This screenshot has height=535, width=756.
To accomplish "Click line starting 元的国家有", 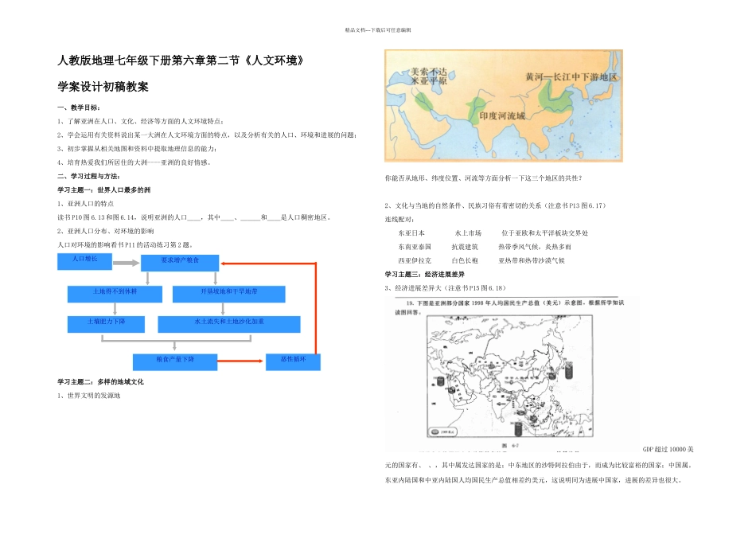I will [x=539, y=466].
